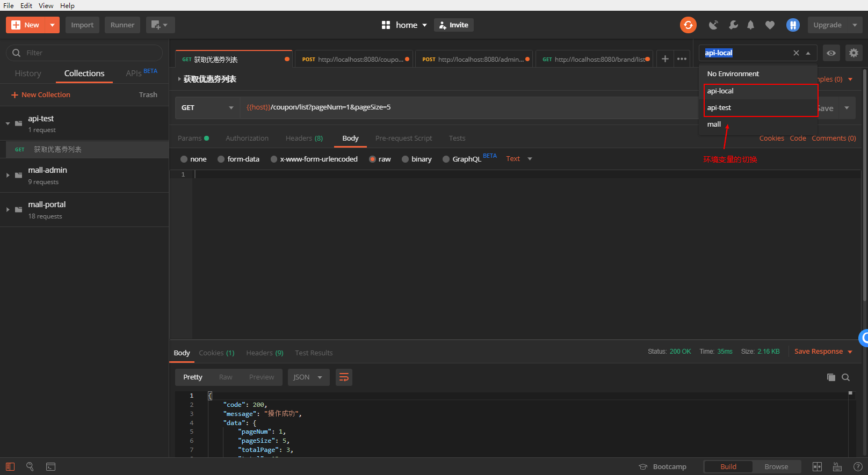Expand the mall-admin collection folder
Viewport: 868px width, 475px height.
[x=8, y=175]
